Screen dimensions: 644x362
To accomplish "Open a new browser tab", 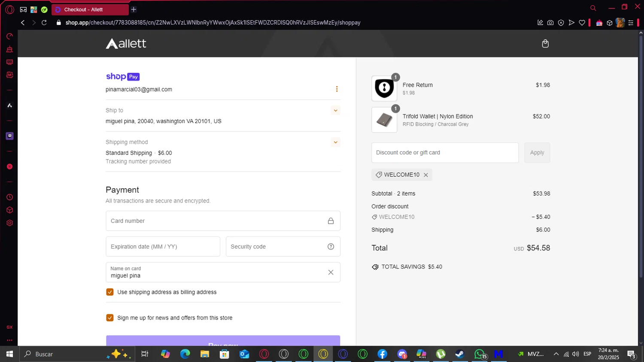I will [134, 9].
